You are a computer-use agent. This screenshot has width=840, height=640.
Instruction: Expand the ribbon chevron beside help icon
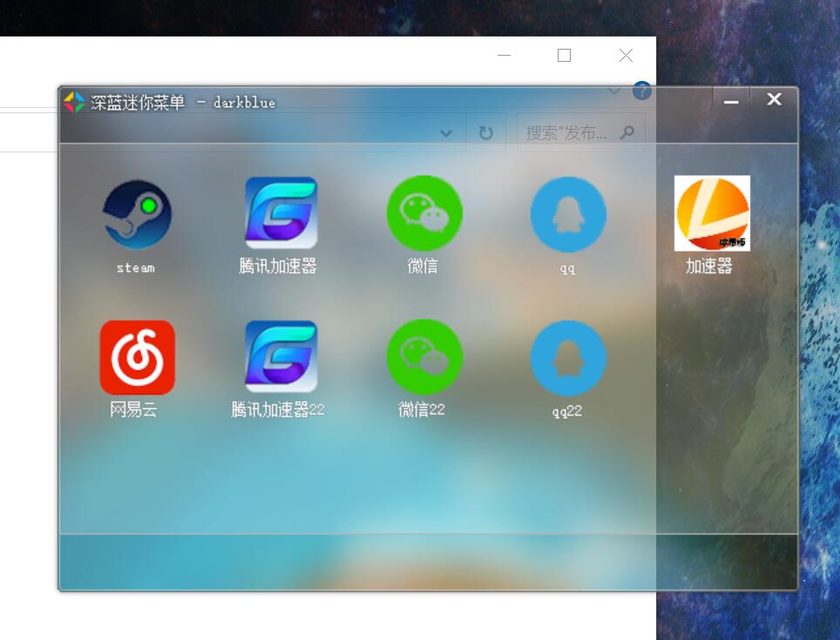pyautogui.click(x=614, y=91)
